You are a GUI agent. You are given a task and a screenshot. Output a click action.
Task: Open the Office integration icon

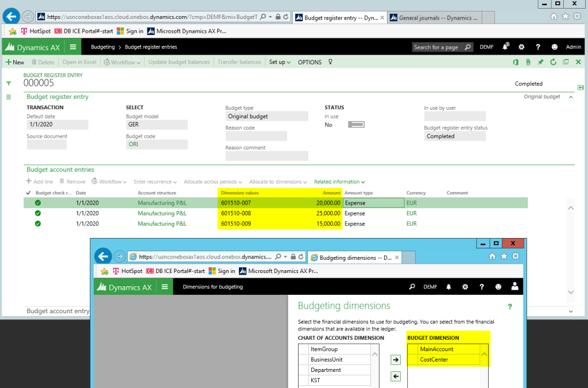(516, 62)
